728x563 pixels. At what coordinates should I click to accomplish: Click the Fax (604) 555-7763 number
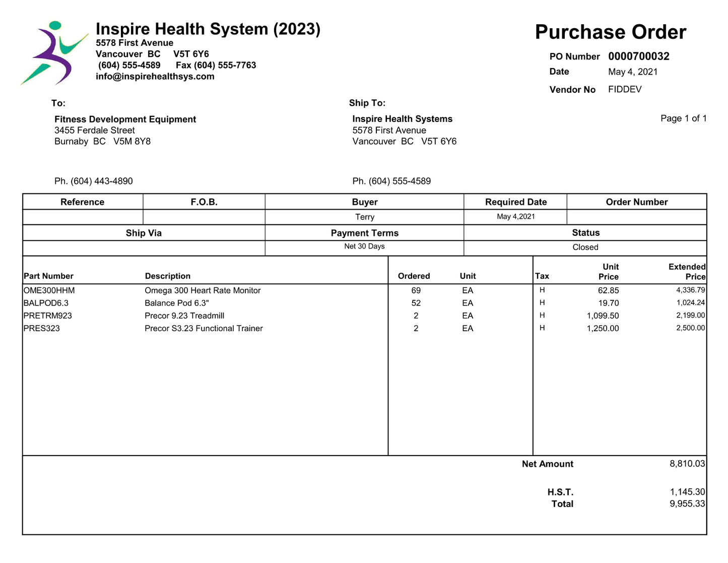pos(216,66)
